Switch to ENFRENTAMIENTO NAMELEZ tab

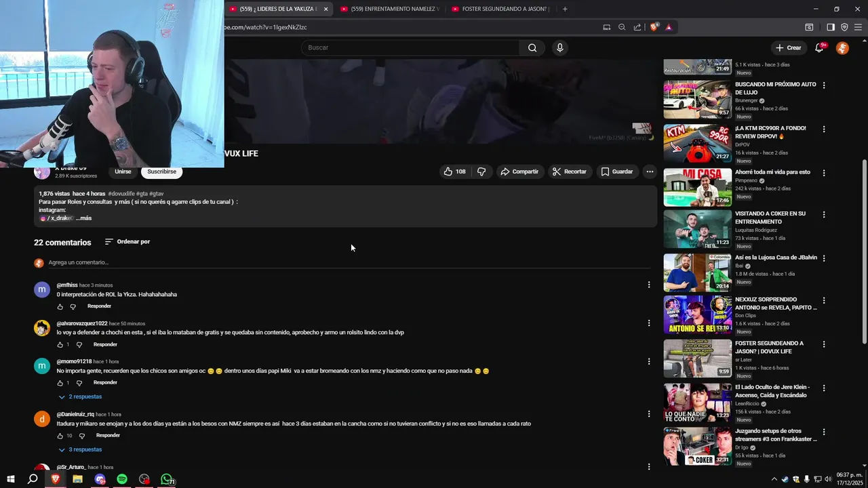(390, 9)
